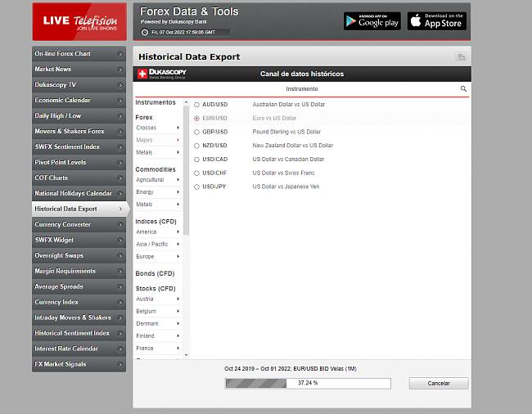Click the Dukascopy logo in widget header
This screenshot has width=532, height=414.
pos(161,74)
